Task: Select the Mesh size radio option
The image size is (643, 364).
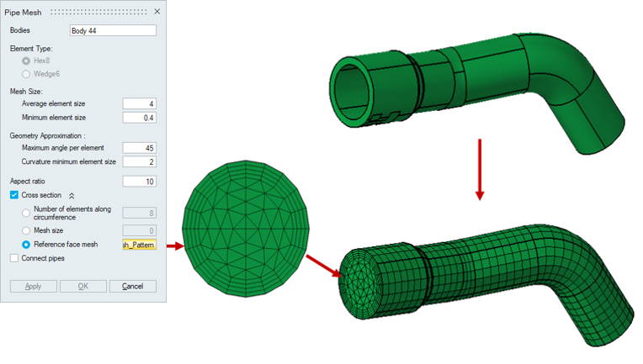Action: [26, 230]
